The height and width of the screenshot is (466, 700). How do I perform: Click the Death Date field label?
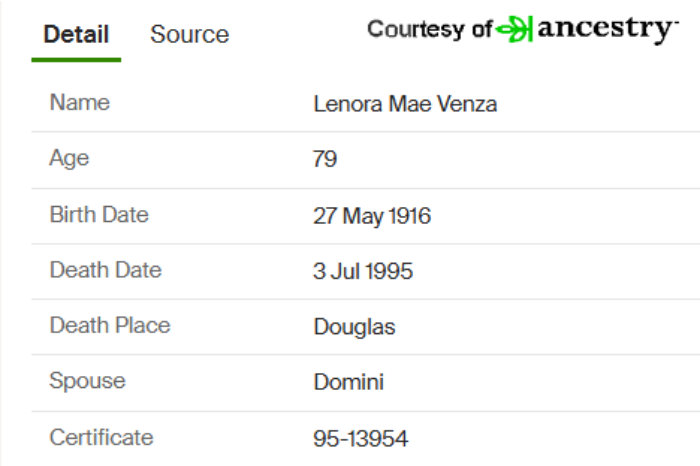106,270
